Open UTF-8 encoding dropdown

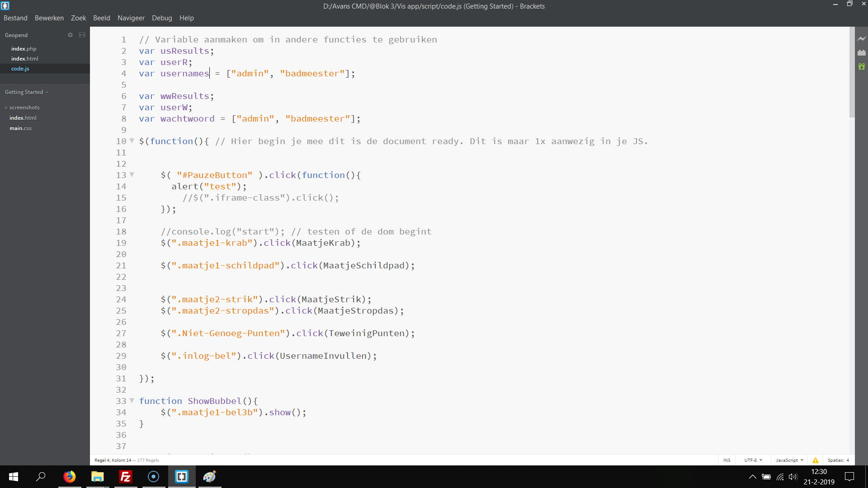pyautogui.click(x=753, y=460)
